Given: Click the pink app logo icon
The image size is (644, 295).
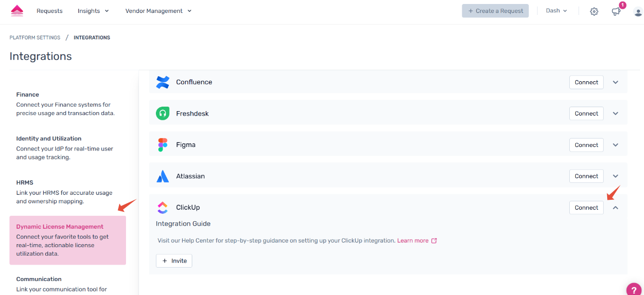Looking at the screenshot, I should 17,10.
